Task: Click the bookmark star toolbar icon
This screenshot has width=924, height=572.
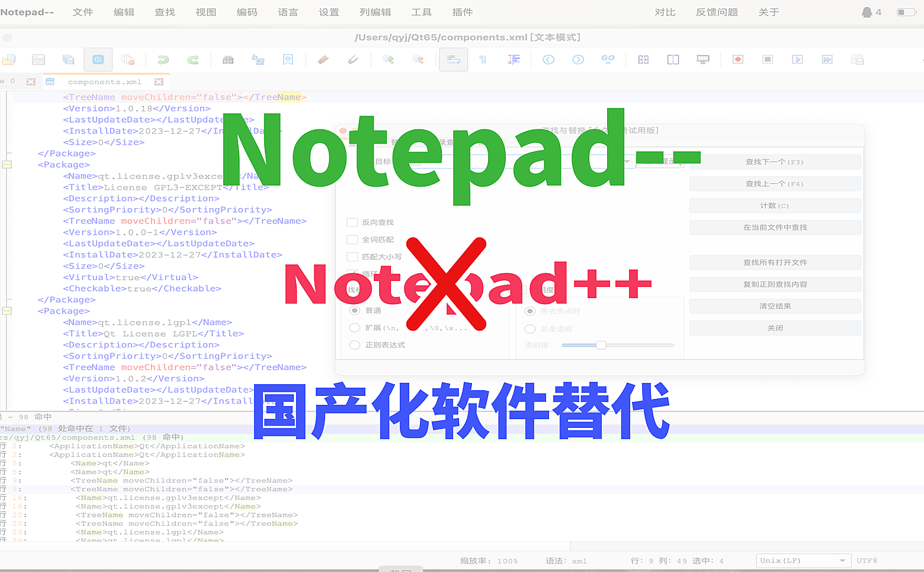Action: coord(288,59)
